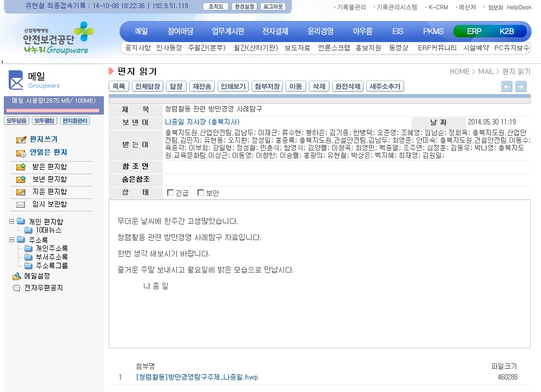Viewport: 541px width, 392px height.
Task: Open the PKMS menu
Action: point(433,31)
